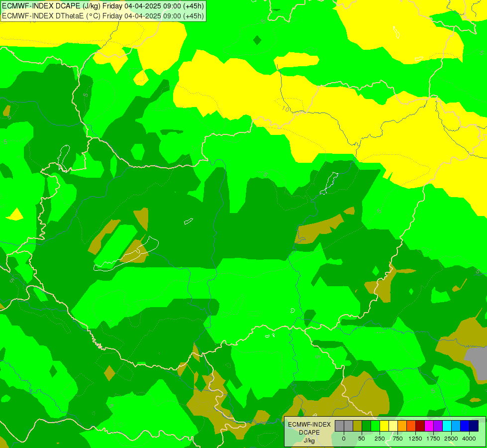Pick the navy legend swatch
The width and height of the screenshot is (487, 448).
474,426
